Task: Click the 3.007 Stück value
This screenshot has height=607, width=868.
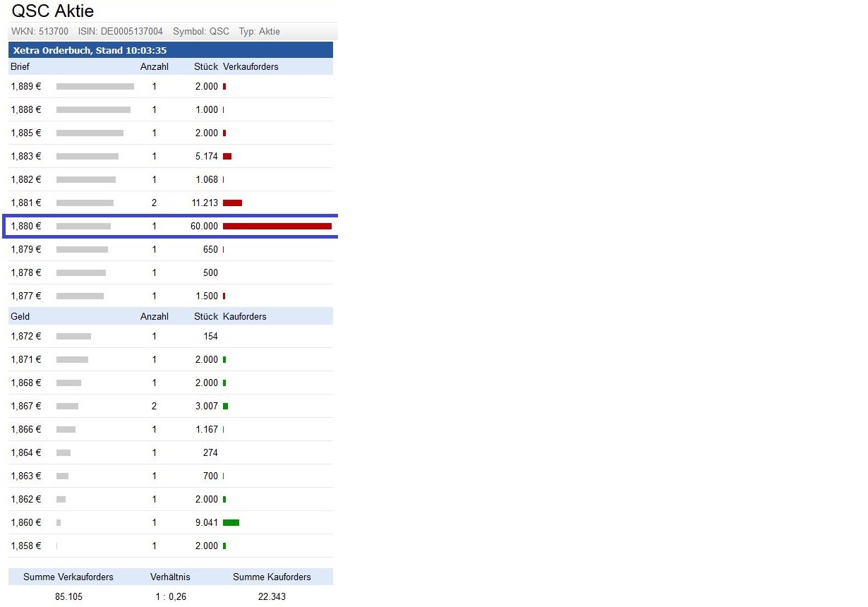Action: point(207,407)
